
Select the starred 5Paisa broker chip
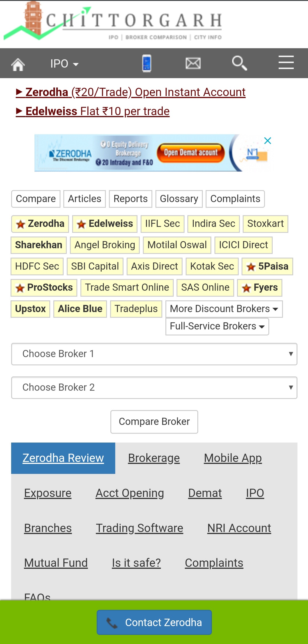coord(267,266)
